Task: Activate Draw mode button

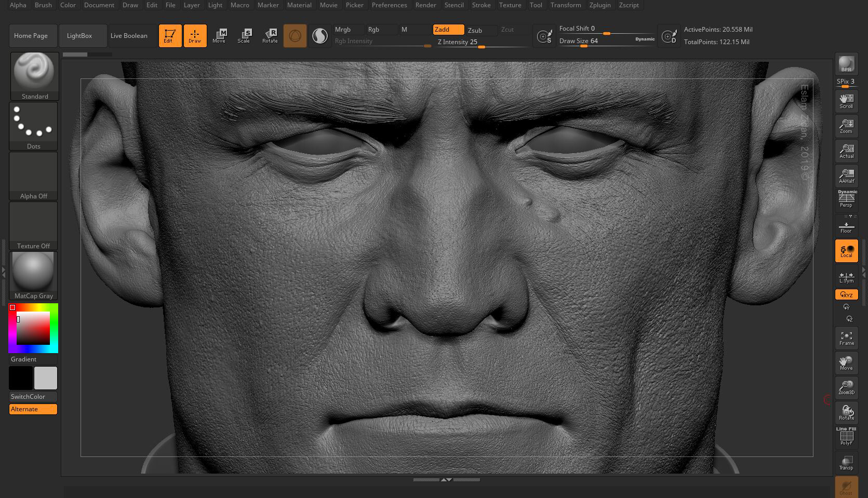Action: 195,36
